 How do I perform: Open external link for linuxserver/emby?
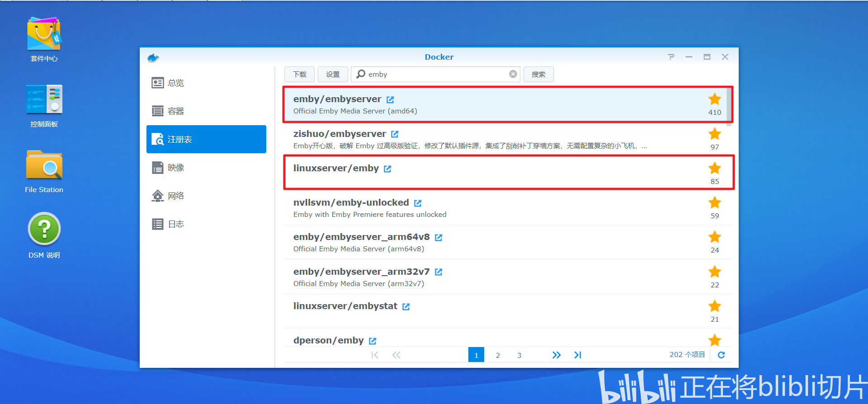tap(387, 169)
